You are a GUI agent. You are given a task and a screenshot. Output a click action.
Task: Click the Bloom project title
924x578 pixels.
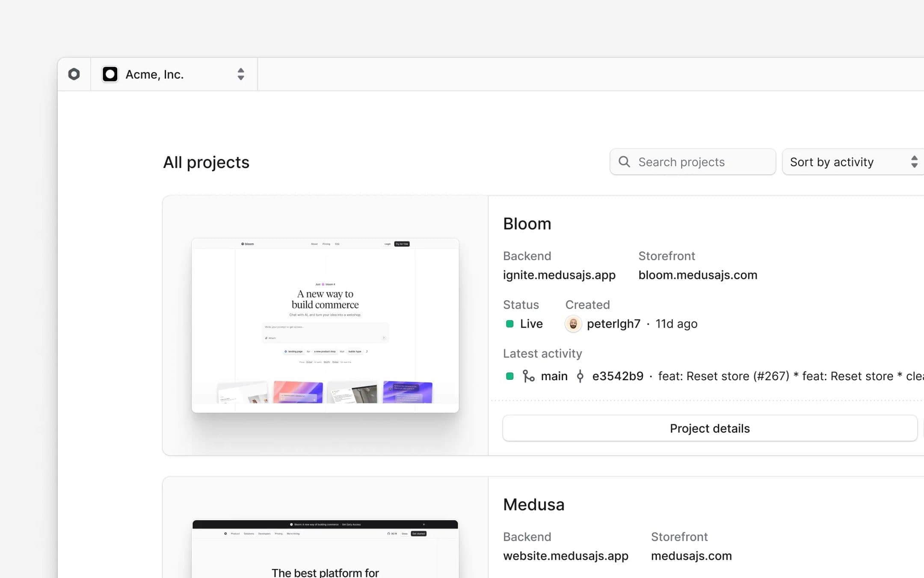[x=527, y=223]
